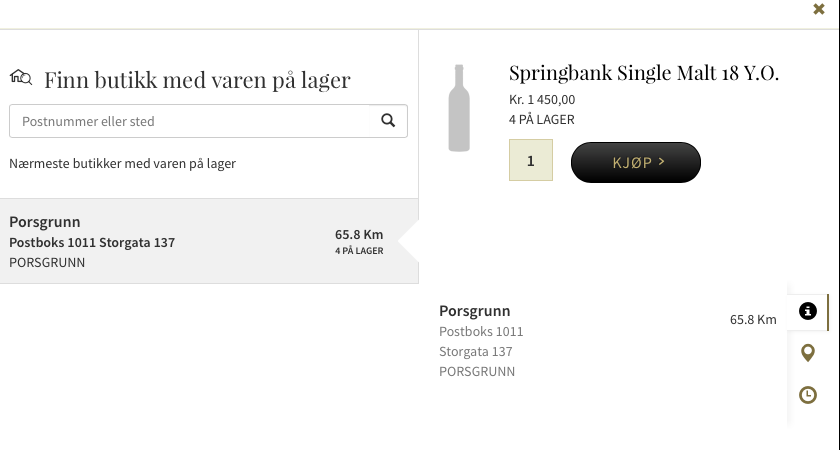Close the store finder overlay

[819, 9]
